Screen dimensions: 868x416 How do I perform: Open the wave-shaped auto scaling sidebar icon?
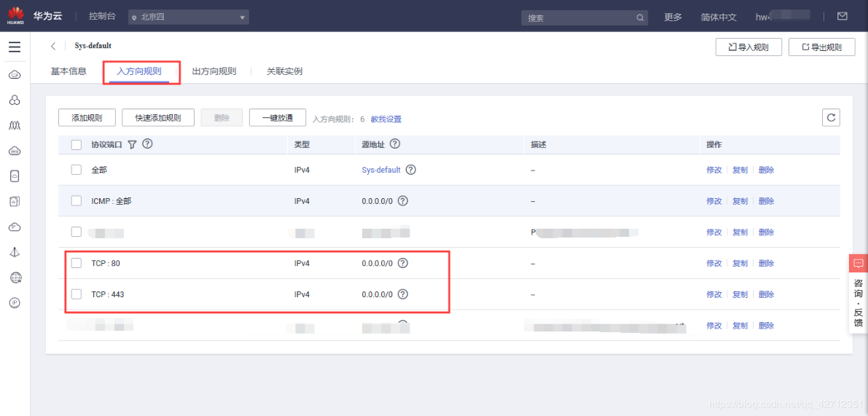coord(15,126)
